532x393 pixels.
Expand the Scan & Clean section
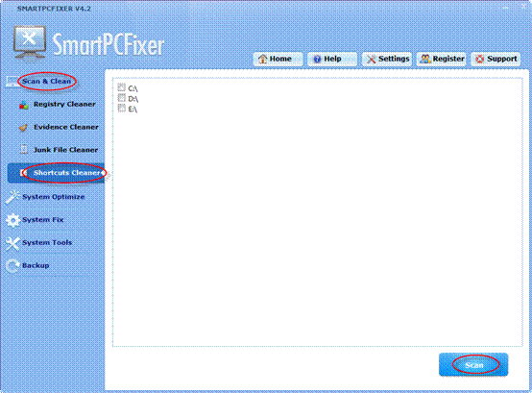(x=46, y=82)
